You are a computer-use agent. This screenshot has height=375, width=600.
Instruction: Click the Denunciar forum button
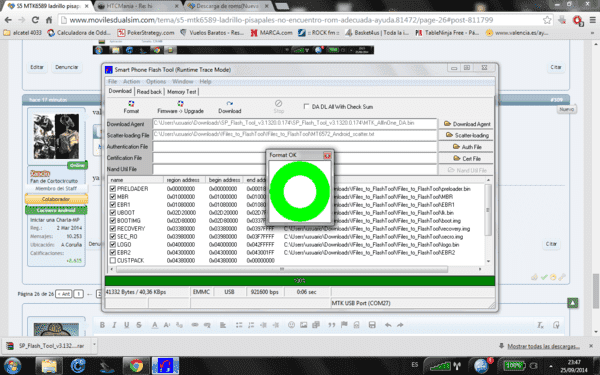[x=66, y=67]
